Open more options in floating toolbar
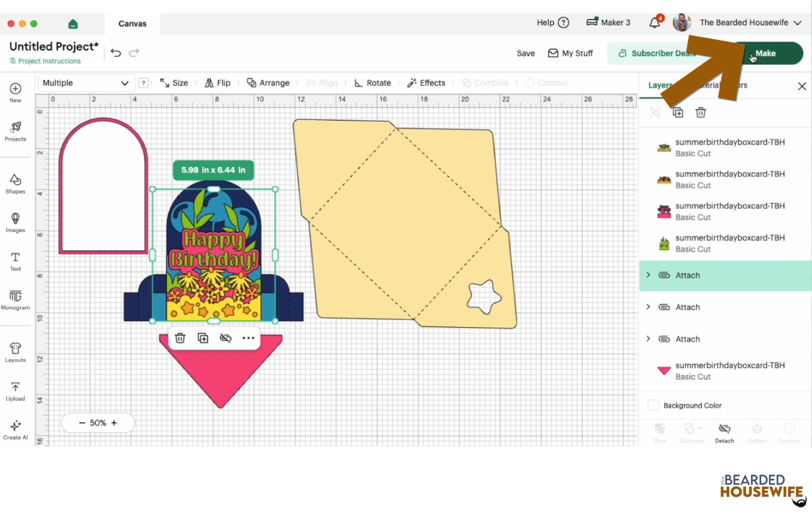This screenshot has height=516, width=812. [248, 338]
